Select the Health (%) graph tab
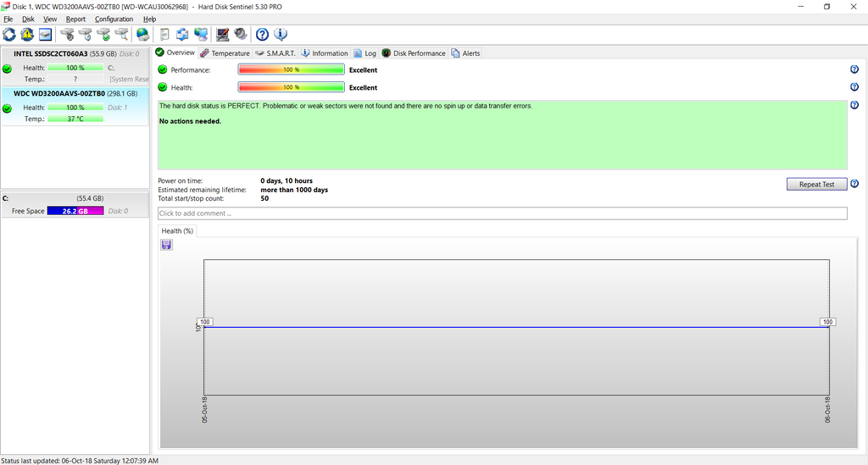This screenshot has width=868, height=465. click(x=177, y=231)
